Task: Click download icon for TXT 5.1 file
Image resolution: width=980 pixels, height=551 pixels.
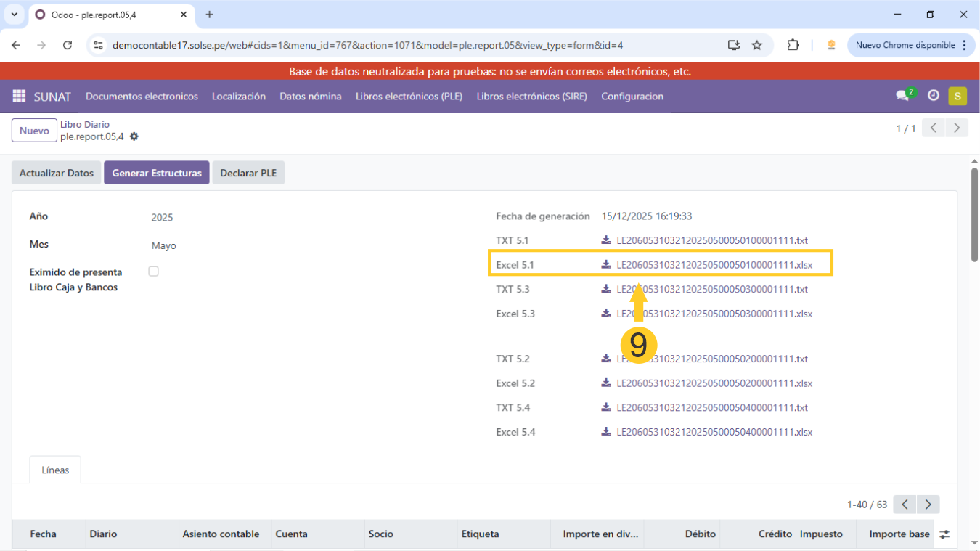Action: point(606,240)
